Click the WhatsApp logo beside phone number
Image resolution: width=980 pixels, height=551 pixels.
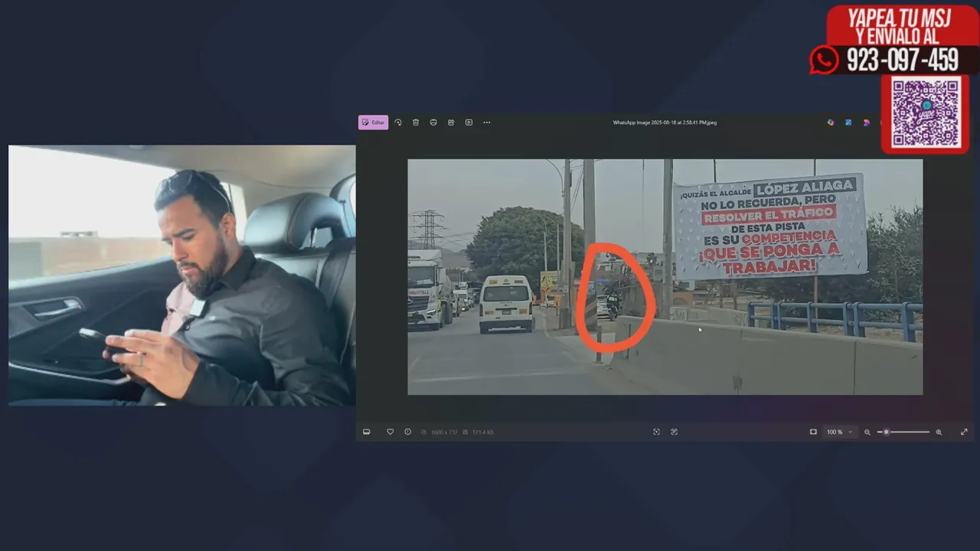click(x=825, y=60)
